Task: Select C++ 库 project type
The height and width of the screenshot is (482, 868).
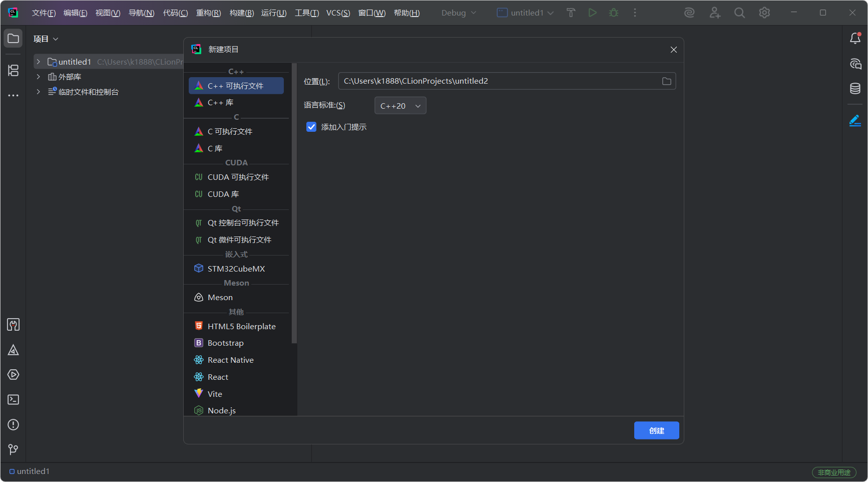Action: pos(236,102)
